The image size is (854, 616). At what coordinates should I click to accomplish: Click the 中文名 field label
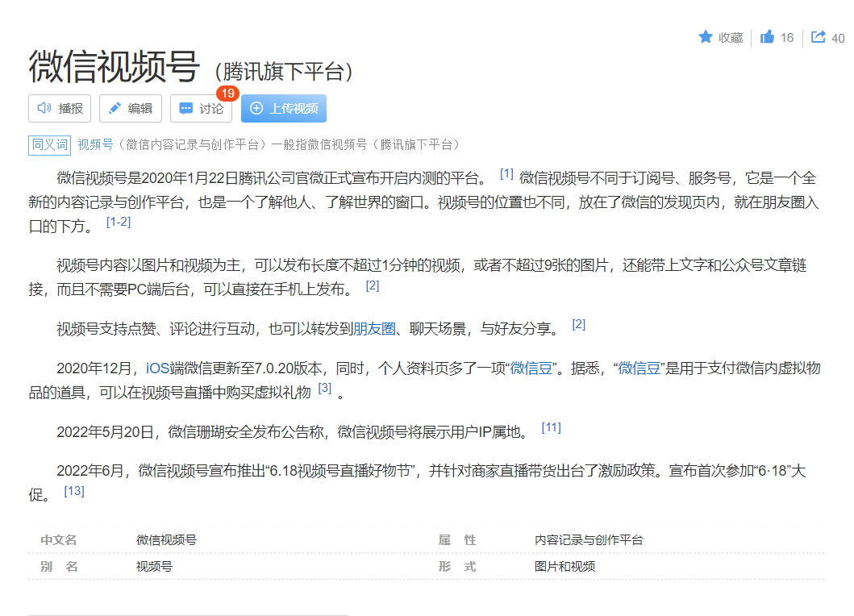(59, 540)
